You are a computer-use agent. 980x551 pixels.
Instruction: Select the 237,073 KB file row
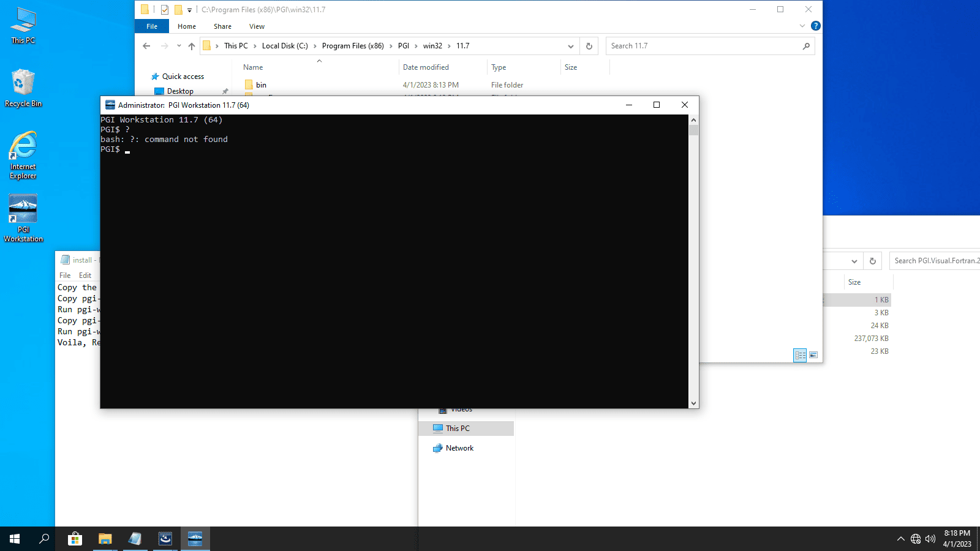(x=858, y=339)
